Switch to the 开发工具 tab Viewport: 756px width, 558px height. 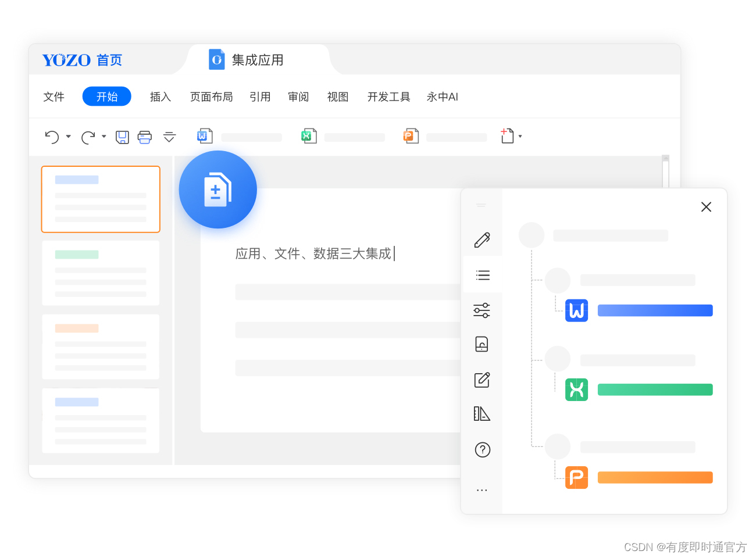pos(389,96)
